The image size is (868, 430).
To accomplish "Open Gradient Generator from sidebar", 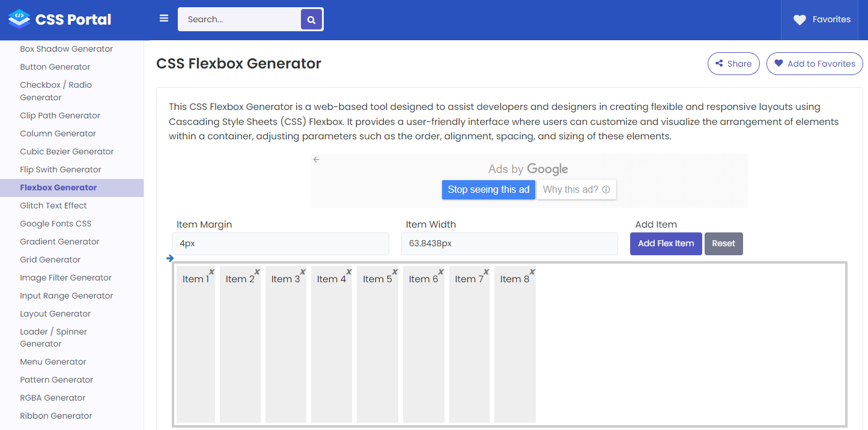I will (x=59, y=241).
